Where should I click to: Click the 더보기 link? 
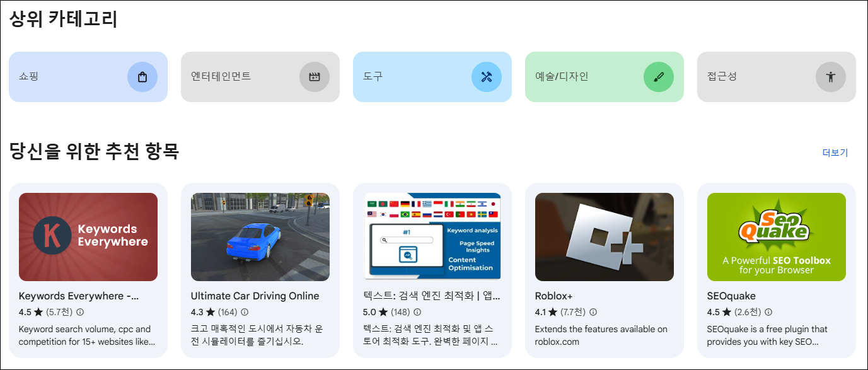(835, 153)
